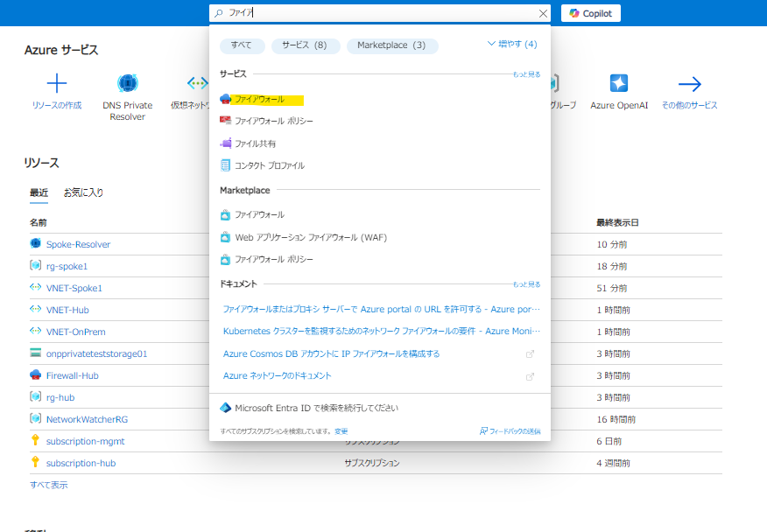Image resolution: width=767 pixels, height=532 pixels.
Task: Clear the search box with X icon
Action: [x=543, y=14]
